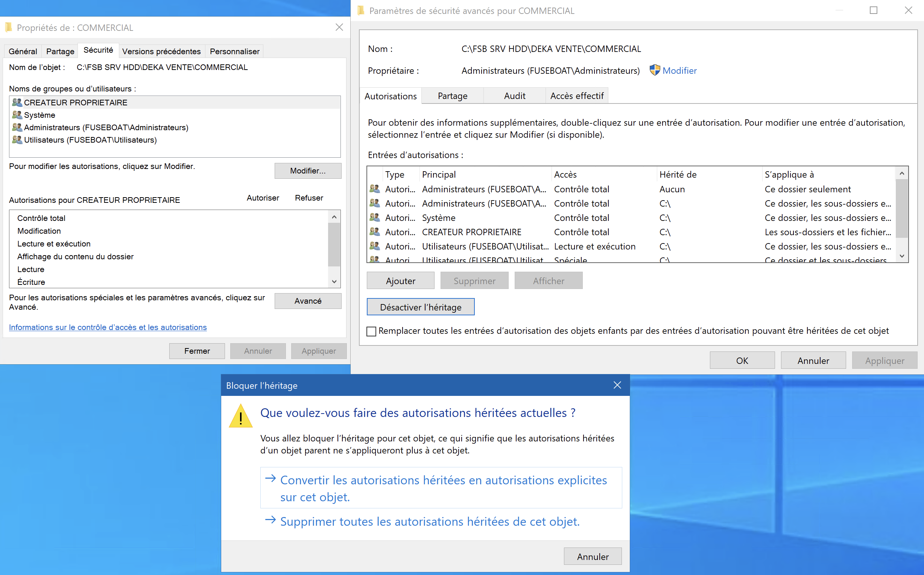The width and height of the screenshot is (924, 575).
Task: Click the Fermer button
Action: 197,351
